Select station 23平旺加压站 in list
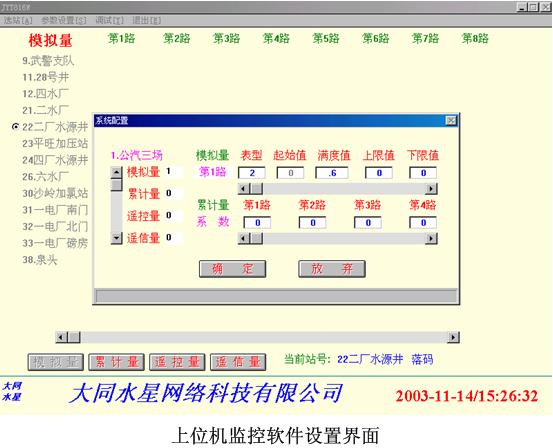 [55, 143]
